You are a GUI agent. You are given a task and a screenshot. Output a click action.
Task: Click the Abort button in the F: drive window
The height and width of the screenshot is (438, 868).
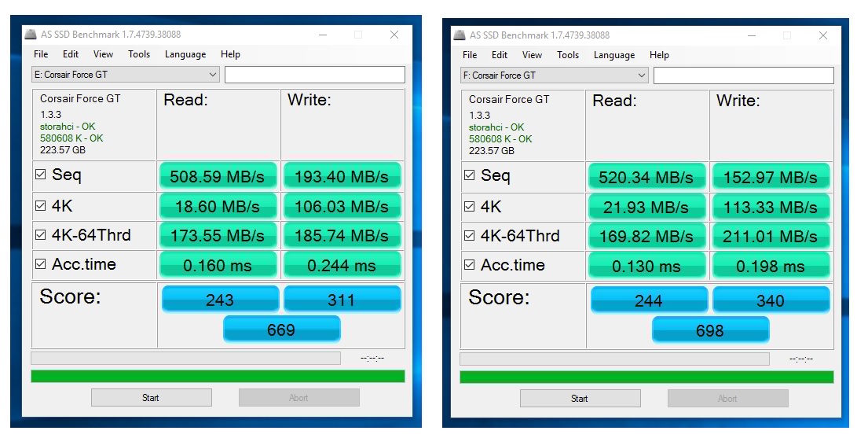coord(728,398)
